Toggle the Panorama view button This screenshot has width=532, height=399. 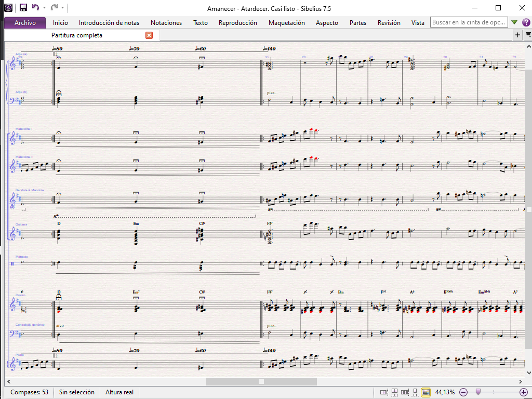(x=425, y=392)
